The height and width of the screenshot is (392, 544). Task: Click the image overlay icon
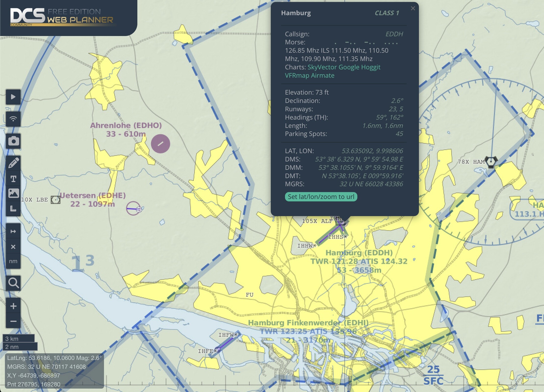point(13,193)
